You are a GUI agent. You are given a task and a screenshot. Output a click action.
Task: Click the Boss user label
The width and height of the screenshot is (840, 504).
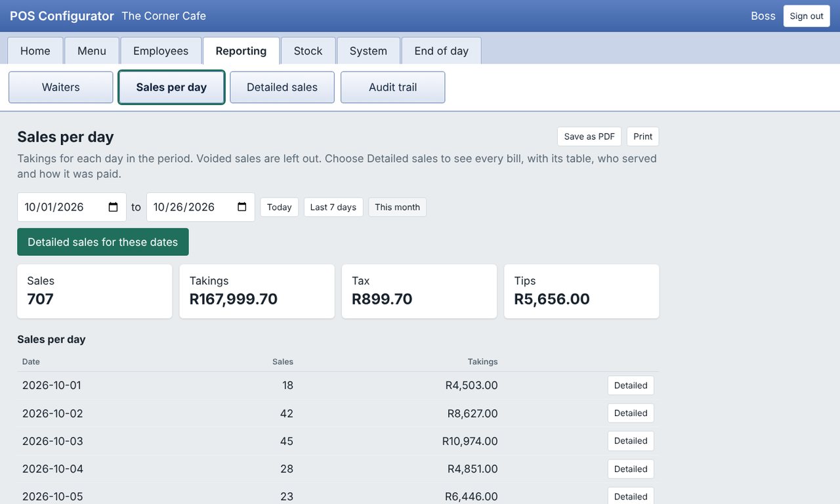tap(763, 16)
